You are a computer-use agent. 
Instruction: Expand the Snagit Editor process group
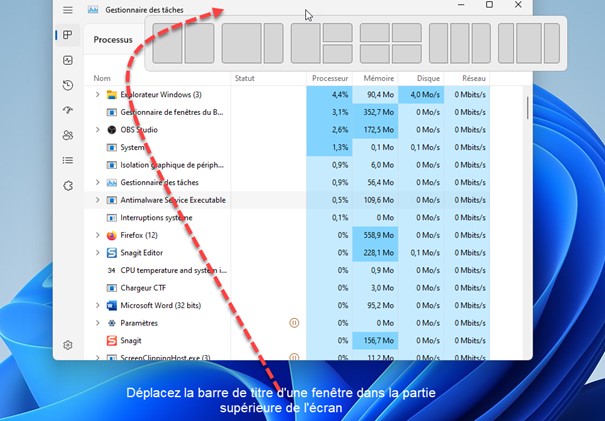click(x=98, y=253)
